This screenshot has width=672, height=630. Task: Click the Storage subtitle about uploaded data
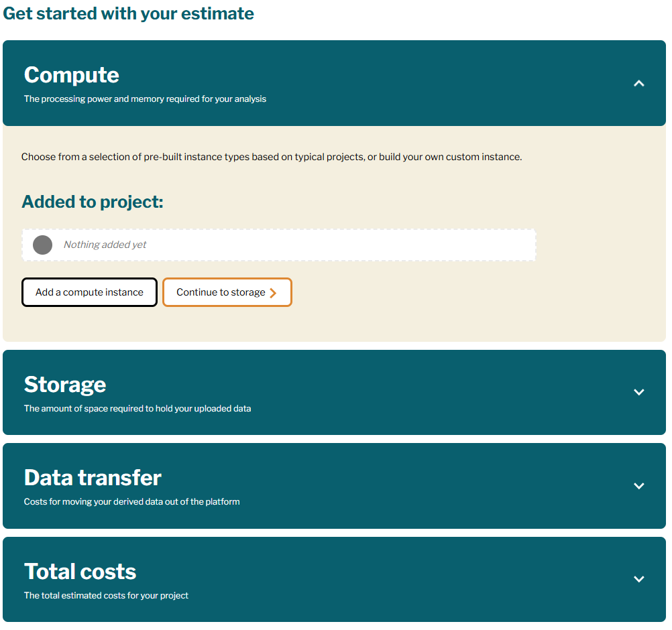(137, 408)
